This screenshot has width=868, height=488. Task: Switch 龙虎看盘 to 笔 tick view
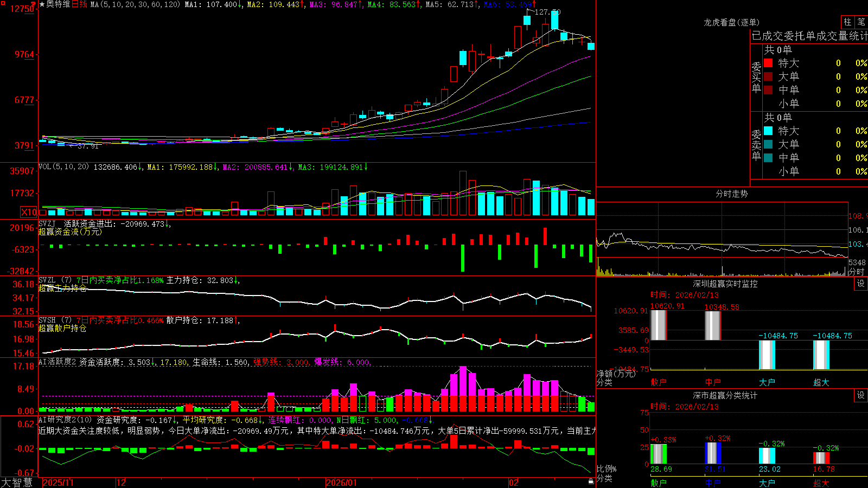click(x=861, y=22)
